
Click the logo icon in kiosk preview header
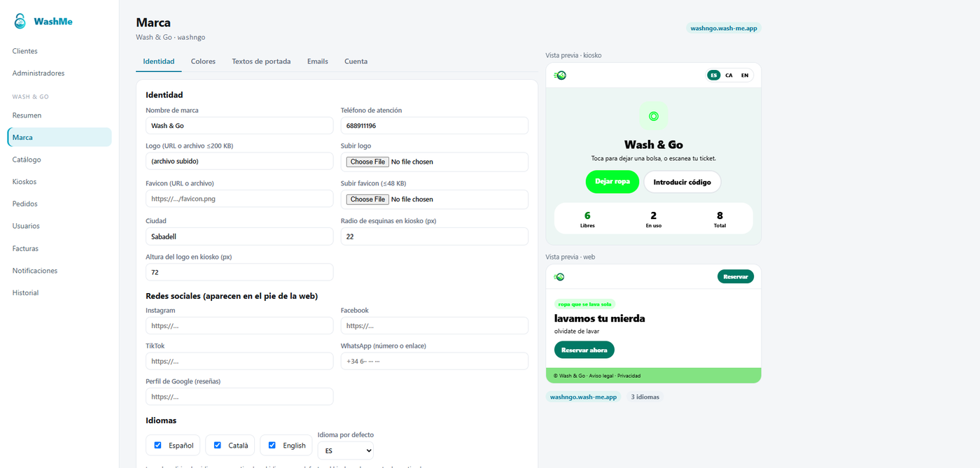click(560, 76)
